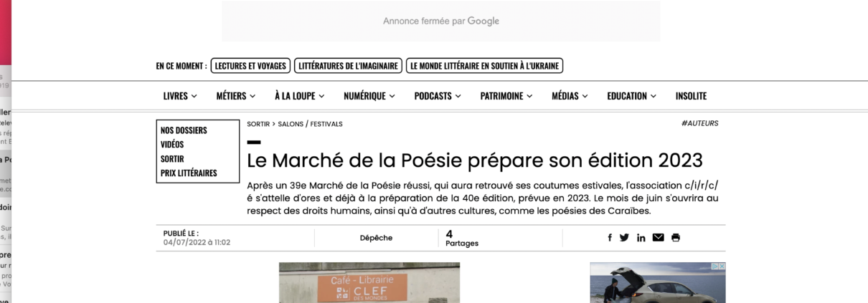Share the article on Twitter
The height and width of the screenshot is (303, 868).
click(624, 238)
